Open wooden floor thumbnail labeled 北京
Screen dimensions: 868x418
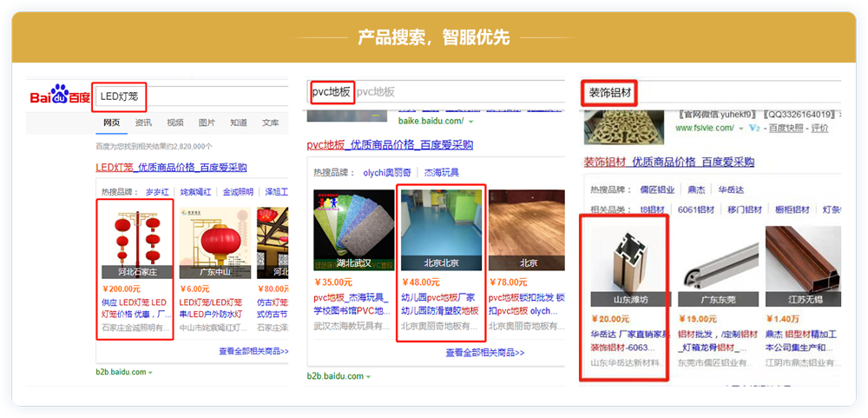coord(527,230)
